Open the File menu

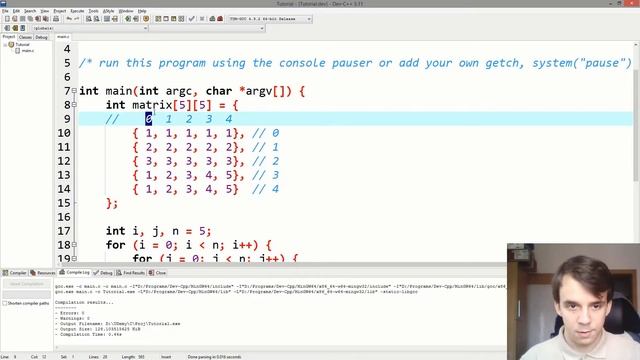pos(5,11)
